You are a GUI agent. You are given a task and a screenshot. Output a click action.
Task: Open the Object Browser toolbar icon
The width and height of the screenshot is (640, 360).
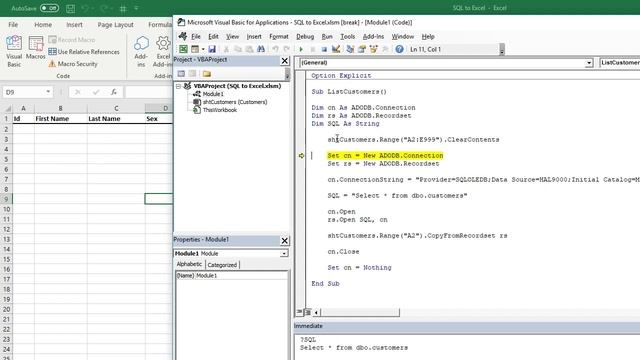tap(373, 49)
